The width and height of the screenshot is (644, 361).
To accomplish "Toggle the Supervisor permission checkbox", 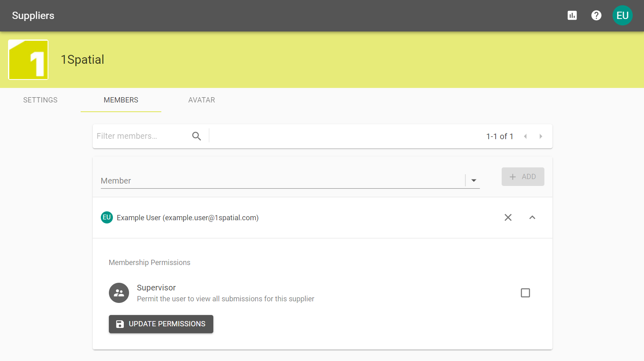I will pyautogui.click(x=525, y=293).
